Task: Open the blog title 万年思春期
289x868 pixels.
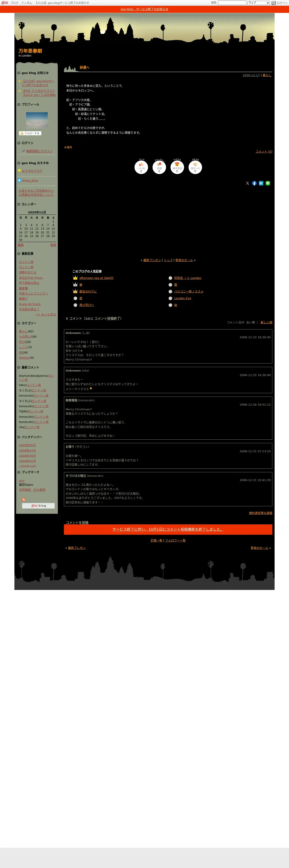Action: pyautogui.click(x=30, y=51)
